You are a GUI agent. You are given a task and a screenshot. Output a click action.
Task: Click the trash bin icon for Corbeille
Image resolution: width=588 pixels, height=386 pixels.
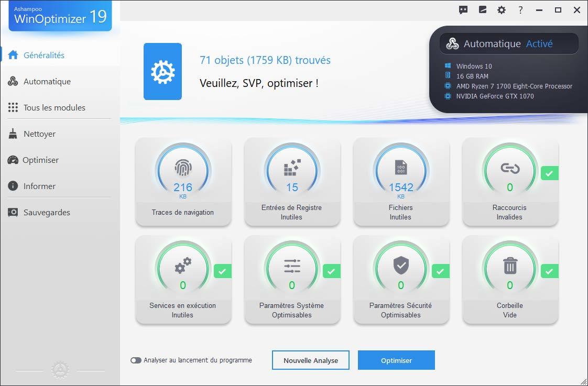coord(510,266)
